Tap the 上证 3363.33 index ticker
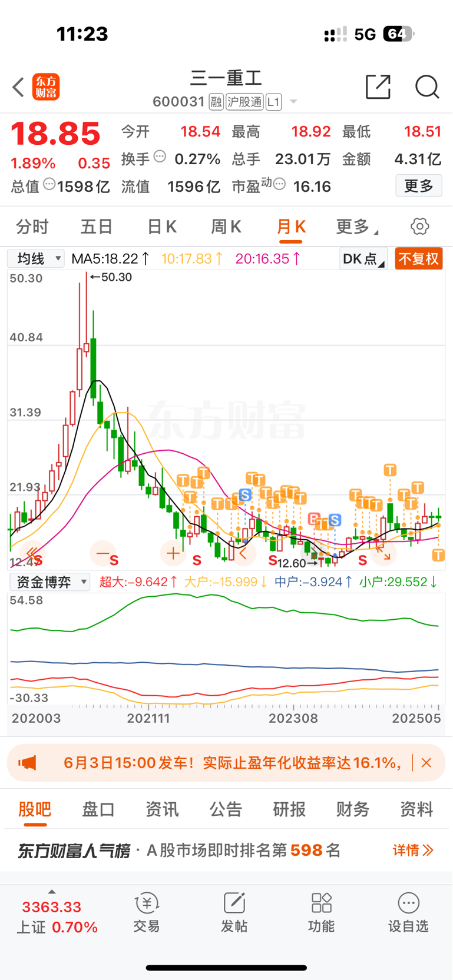This screenshot has width=453, height=980. pos(57,917)
